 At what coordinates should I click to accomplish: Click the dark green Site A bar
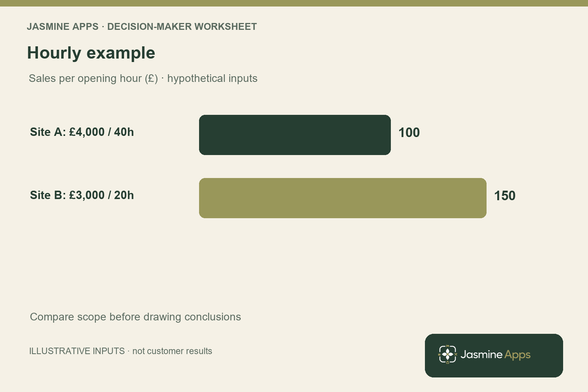pos(295,135)
